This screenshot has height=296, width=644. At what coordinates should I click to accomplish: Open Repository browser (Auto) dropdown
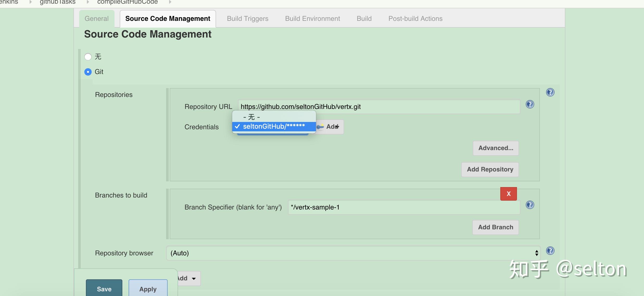click(353, 253)
